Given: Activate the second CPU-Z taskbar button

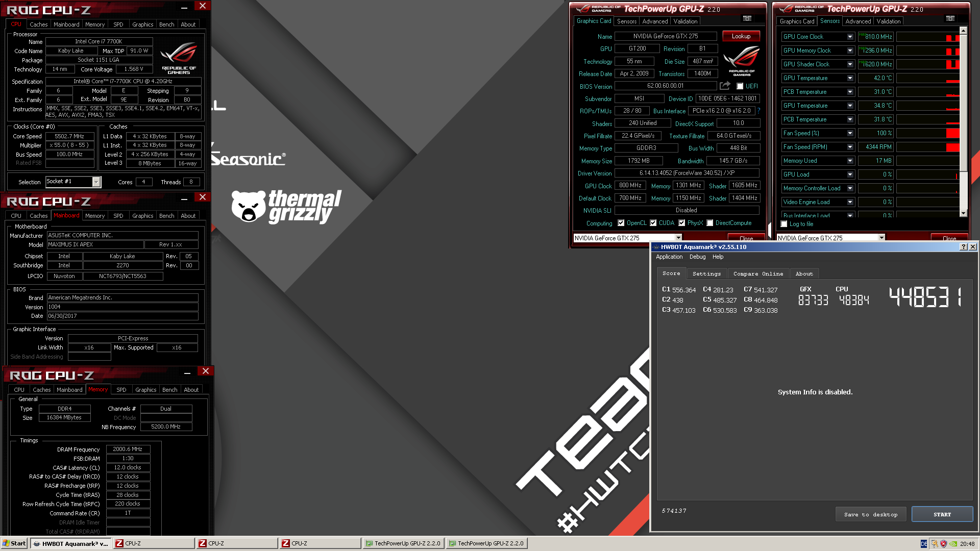Looking at the screenshot, I should coord(237,544).
